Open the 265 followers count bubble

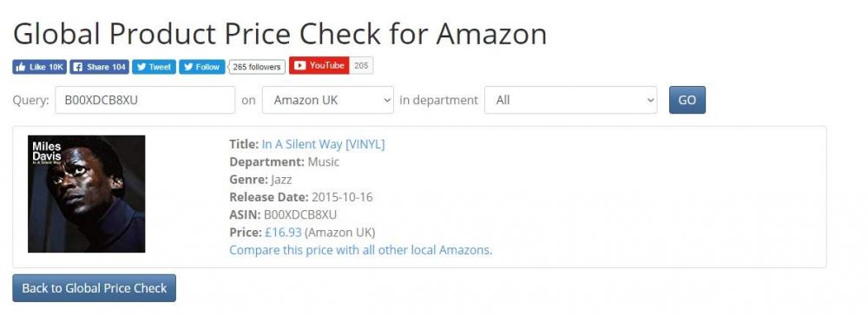pyautogui.click(x=257, y=67)
